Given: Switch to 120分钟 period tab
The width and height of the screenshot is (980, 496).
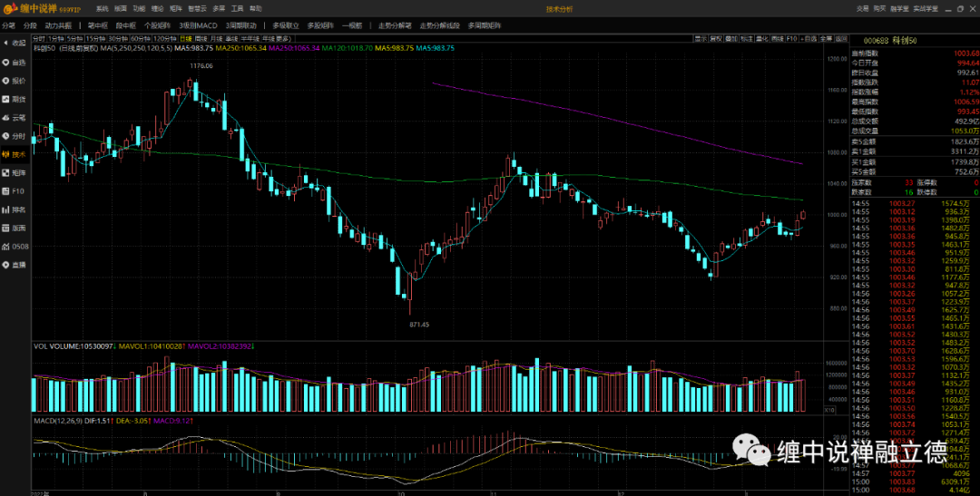Looking at the screenshot, I should pyautogui.click(x=165, y=39).
